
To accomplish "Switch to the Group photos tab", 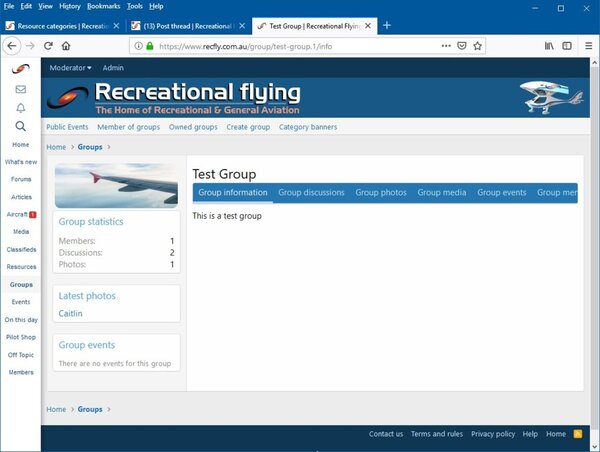I will [x=381, y=193].
